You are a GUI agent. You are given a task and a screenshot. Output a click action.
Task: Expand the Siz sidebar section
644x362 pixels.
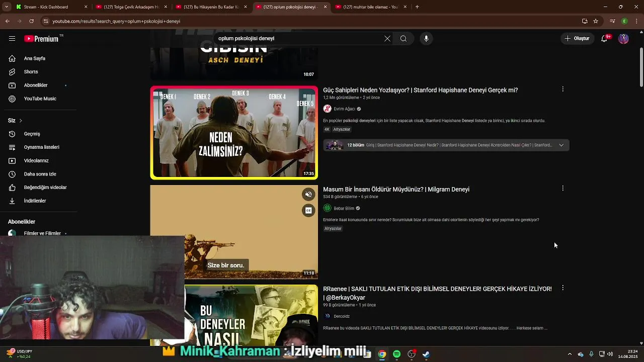pos(15,121)
